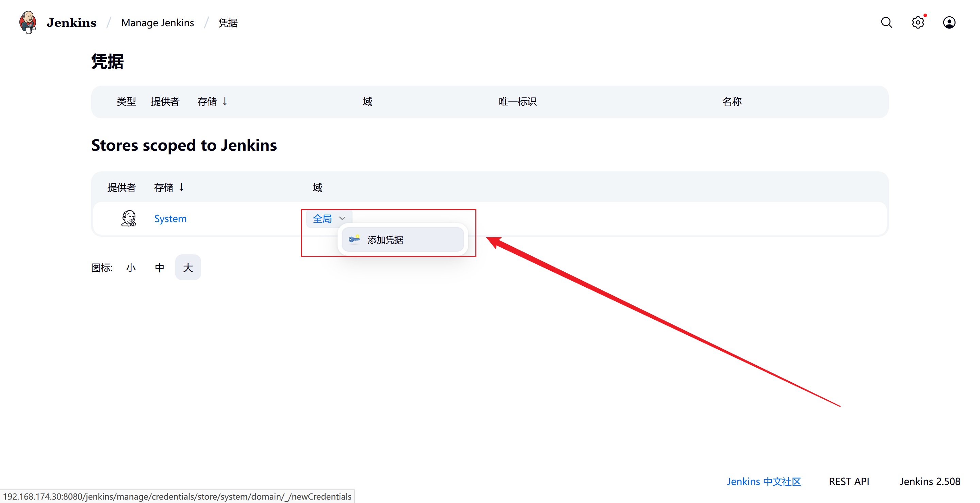The width and height of the screenshot is (980, 503).
Task: Sort credentials table by 存储 column
Action: (x=212, y=101)
